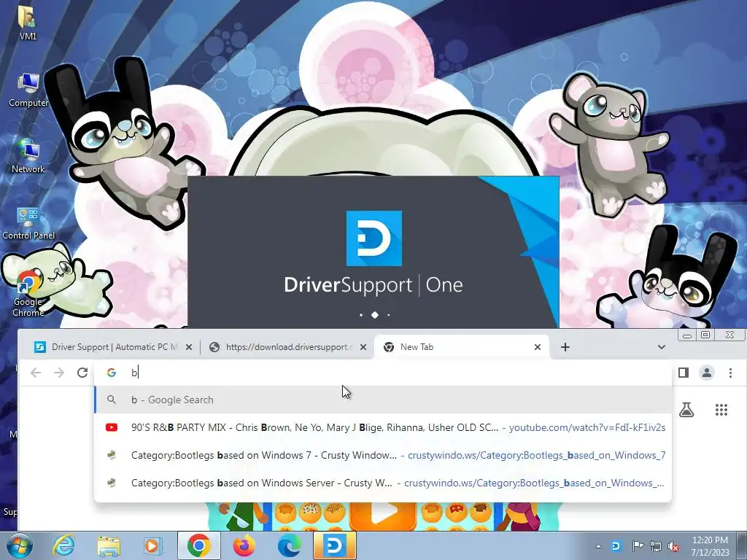747x560 pixels.
Task: Open Windows Media Player taskbar icon
Action: click(152, 545)
